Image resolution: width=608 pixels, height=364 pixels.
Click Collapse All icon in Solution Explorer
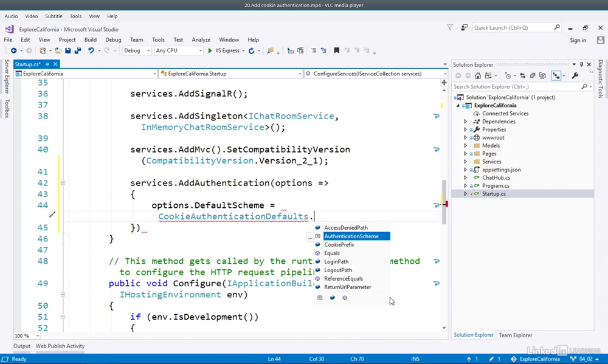pos(533,76)
